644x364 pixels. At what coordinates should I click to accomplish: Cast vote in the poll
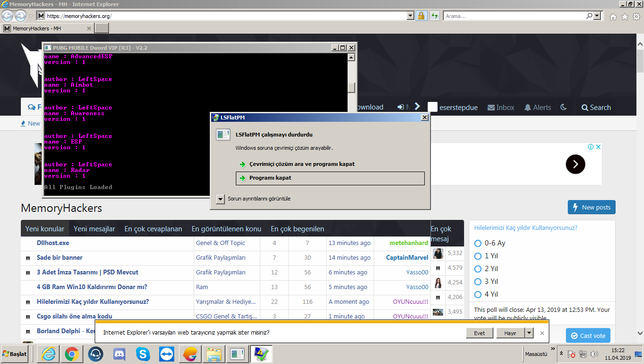tap(588, 336)
